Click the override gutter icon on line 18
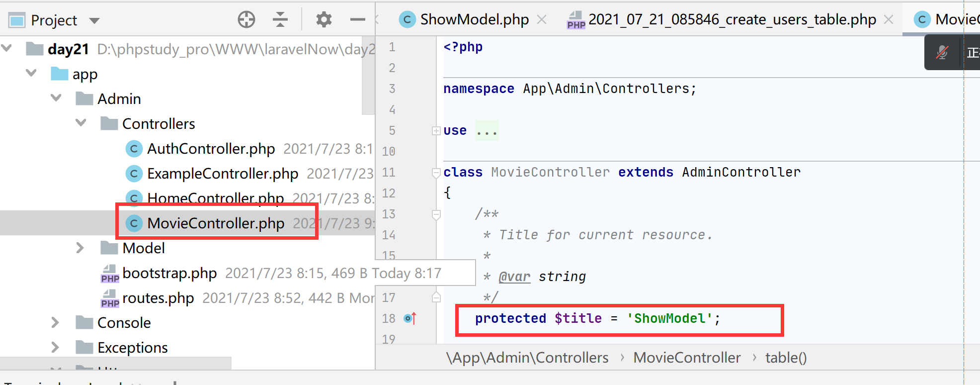This screenshot has height=385, width=980. tap(410, 318)
